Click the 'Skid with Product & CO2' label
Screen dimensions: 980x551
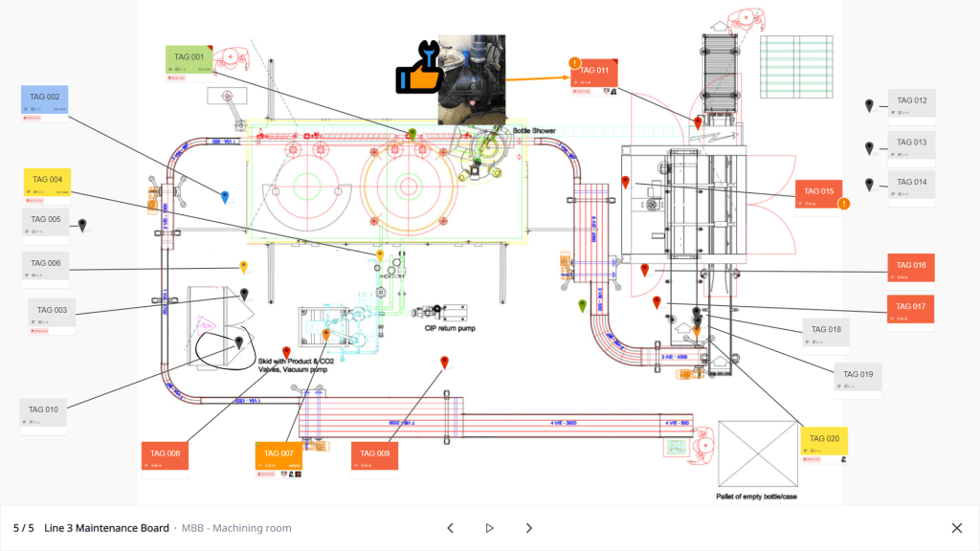pos(297,361)
